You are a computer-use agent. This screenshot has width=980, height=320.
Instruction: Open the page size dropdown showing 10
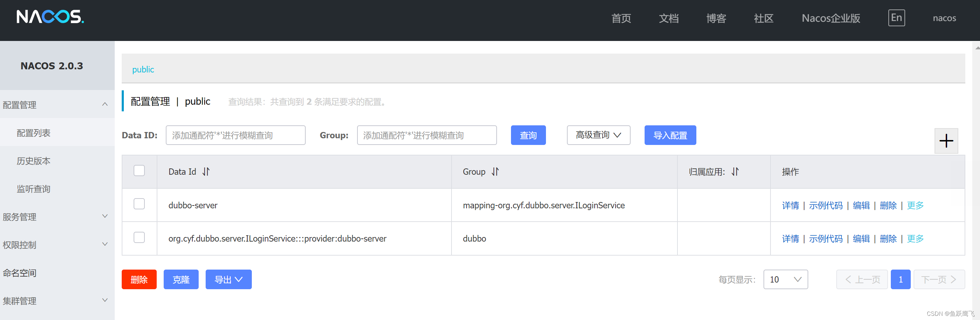(786, 280)
